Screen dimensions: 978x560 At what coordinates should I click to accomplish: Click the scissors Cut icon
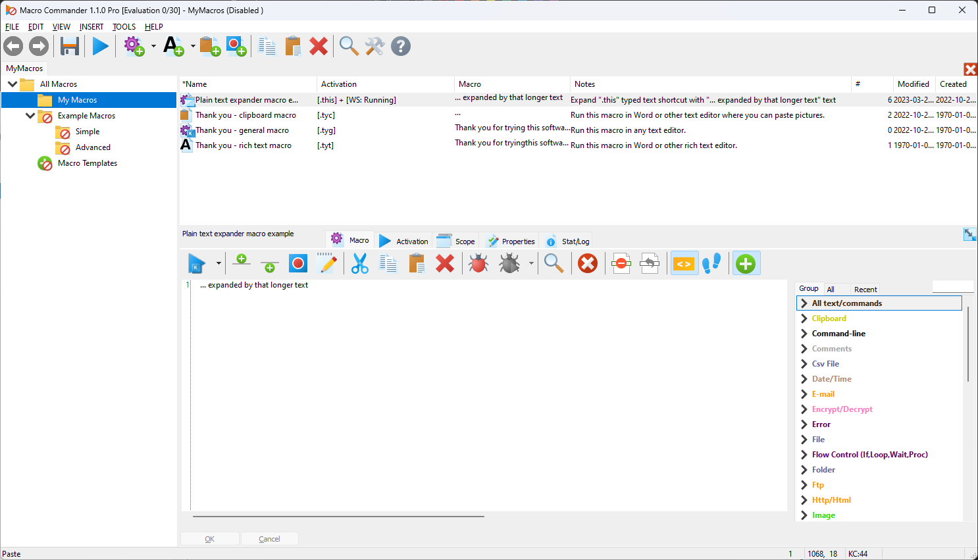[x=359, y=264]
